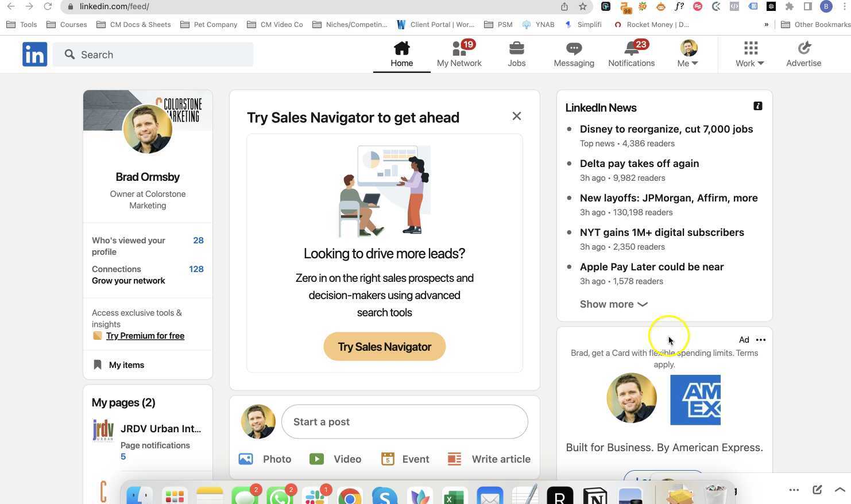The width and height of the screenshot is (851, 504).
Task: Expand Show more LinkedIn News
Action: pyautogui.click(x=613, y=304)
